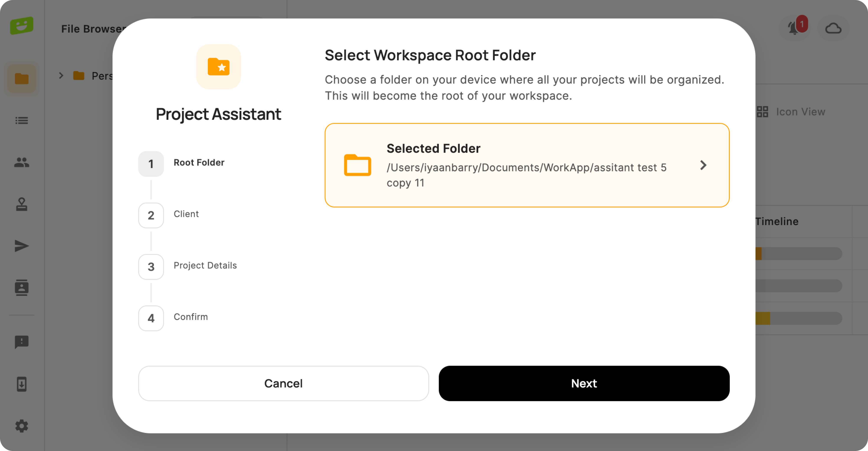Click the mobile download icon in sidebar
Image resolution: width=868 pixels, height=451 pixels.
pyautogui.click(x=21, y=384)
